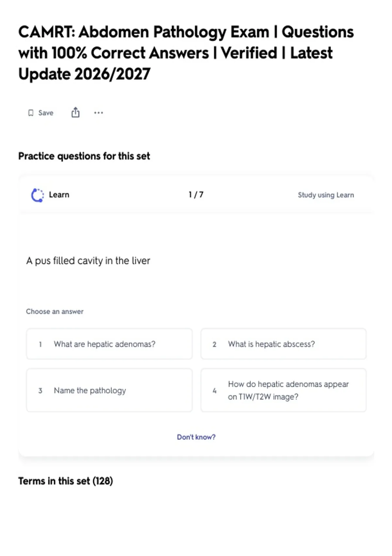Screen dimensions: 392x556
Task: Click the 'Terms in this set (128)' heading
Action: click(x=65, y=481)
